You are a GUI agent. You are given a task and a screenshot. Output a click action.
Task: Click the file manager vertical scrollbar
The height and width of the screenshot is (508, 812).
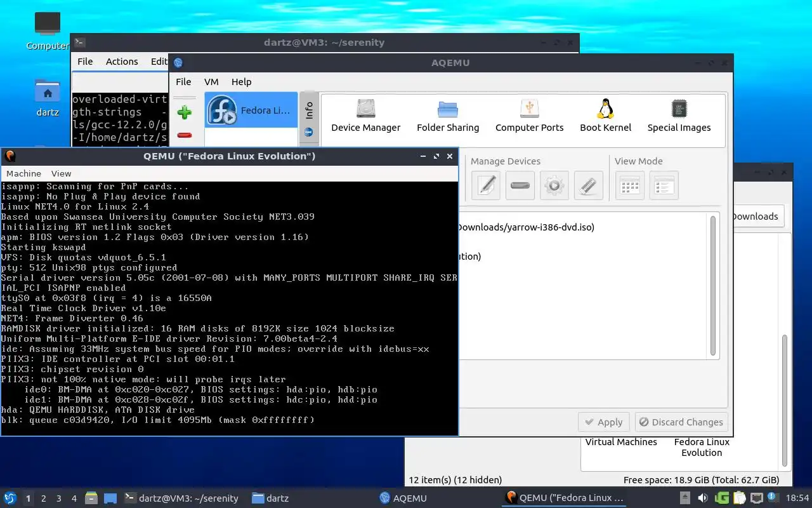click(785, 400)
